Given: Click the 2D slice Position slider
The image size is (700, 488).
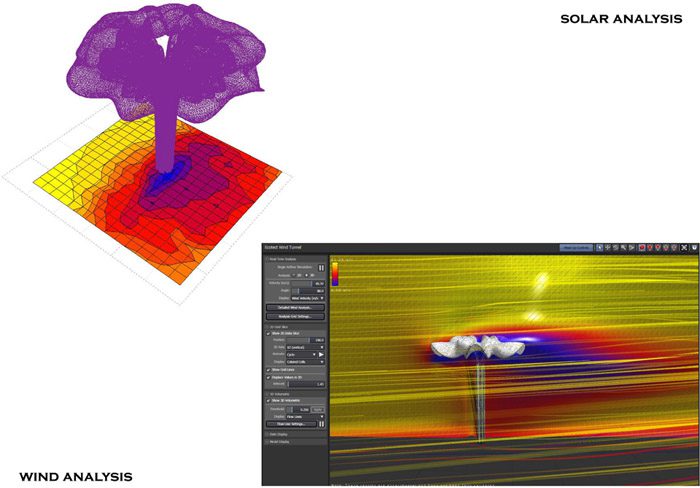Looking at the screenshot, I should (298, 340).
